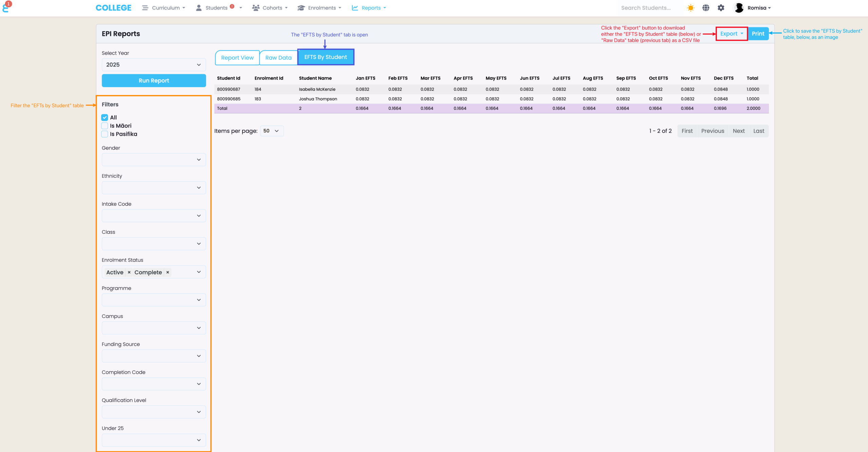This screenshot has width=868, height=452.
Task: Click the sun theme toggle icon
Action: (x=690, y=8)
